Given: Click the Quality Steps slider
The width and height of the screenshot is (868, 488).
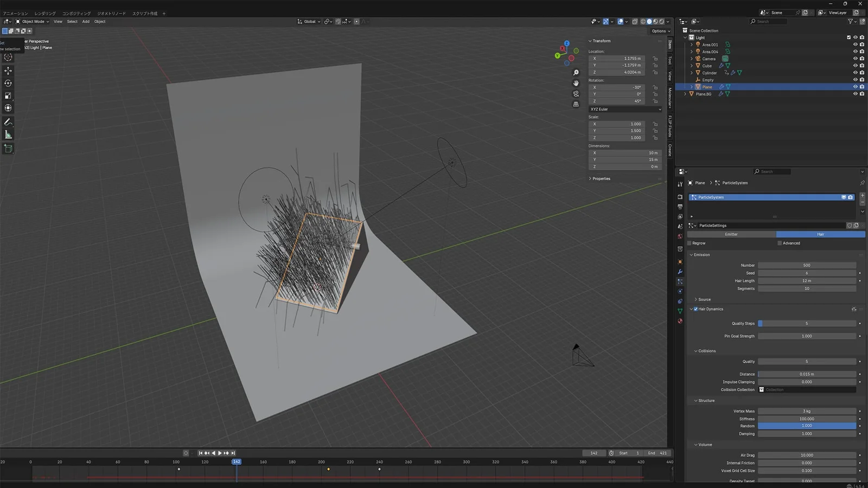Looking at the screenshot, I should click(806, 324).
